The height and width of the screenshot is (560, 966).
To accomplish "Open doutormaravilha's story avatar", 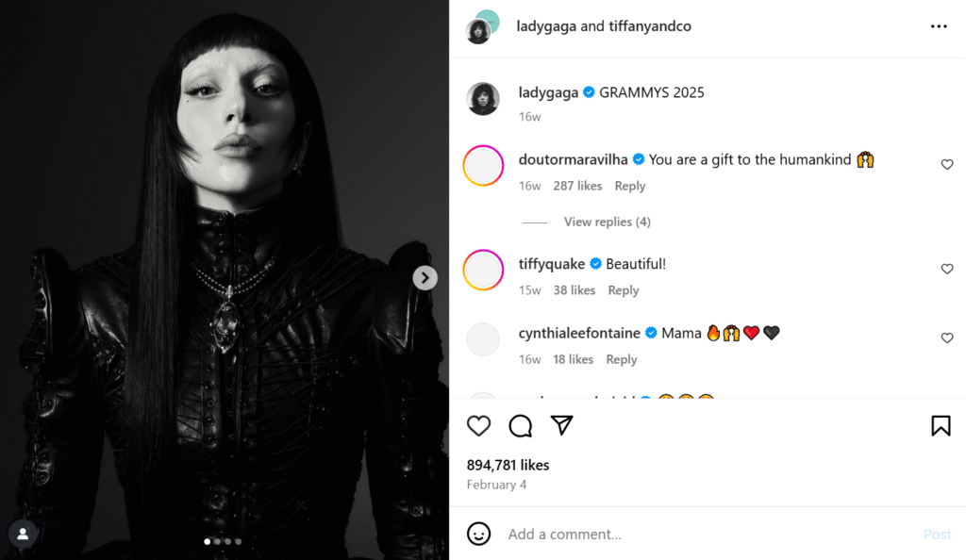I will pyautogui.click(x=483, y=166).
